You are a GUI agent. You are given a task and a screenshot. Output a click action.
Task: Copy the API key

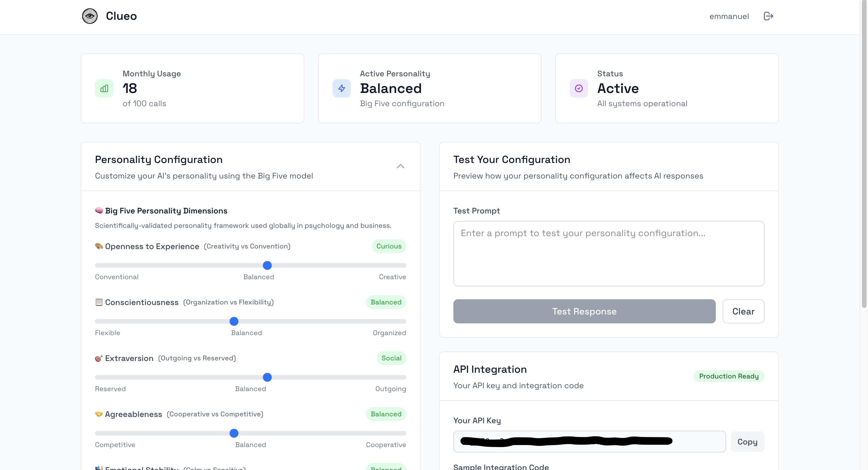(x=747, y=441)
